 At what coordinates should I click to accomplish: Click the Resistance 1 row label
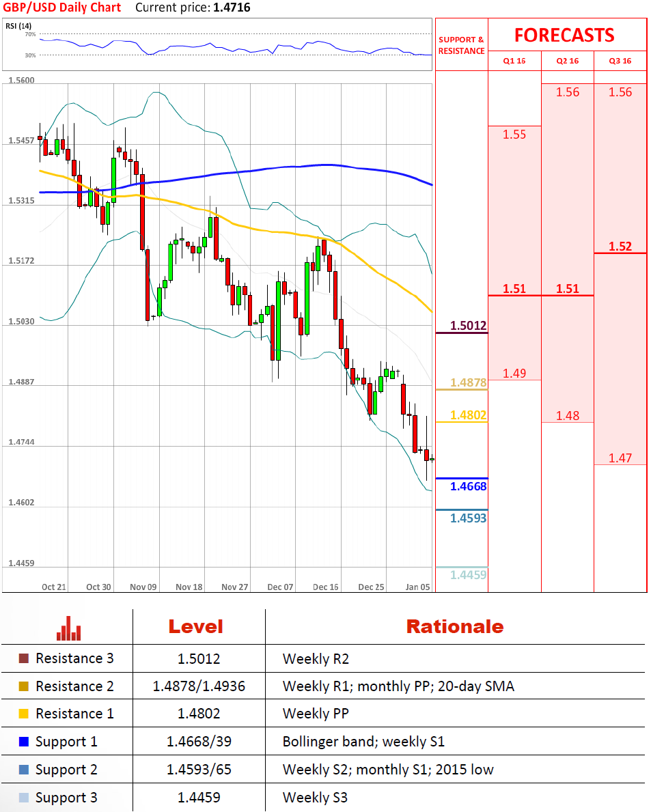coord(74,714)
